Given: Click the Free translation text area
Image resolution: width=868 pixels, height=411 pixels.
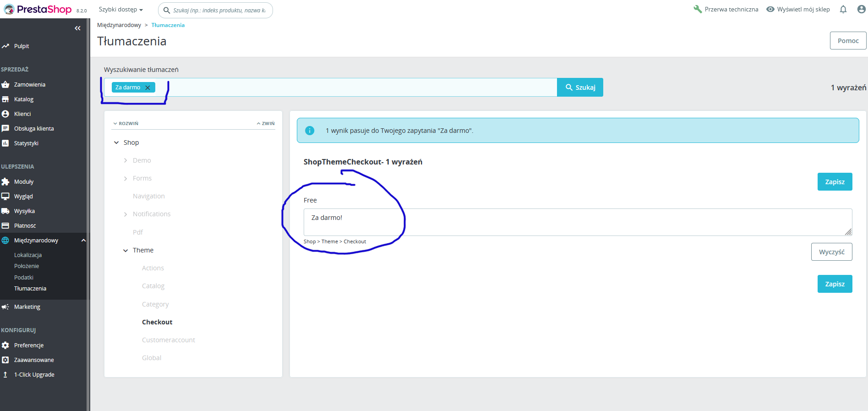Looking at the screenshot, I should pos(578,222).
